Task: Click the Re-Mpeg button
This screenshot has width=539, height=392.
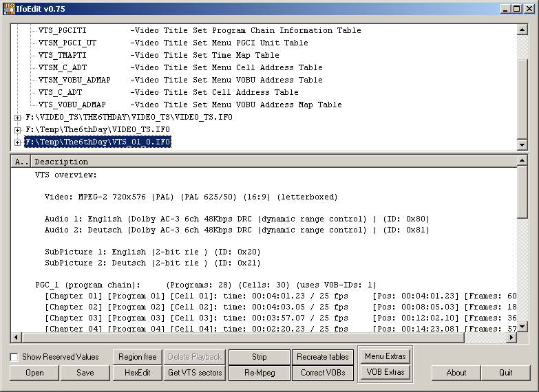Action: pyautogui.click(x=259, y=373)
